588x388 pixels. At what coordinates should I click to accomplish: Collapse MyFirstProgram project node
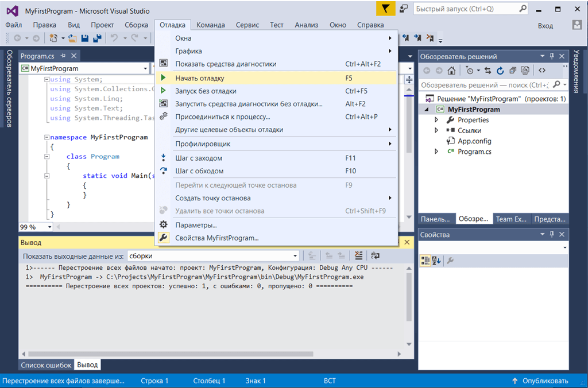[427, 110]
